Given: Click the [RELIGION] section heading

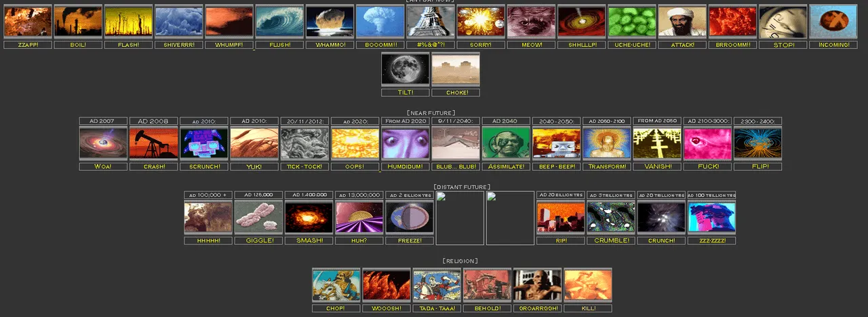Looking at the screenshot, I should point(461,261).
